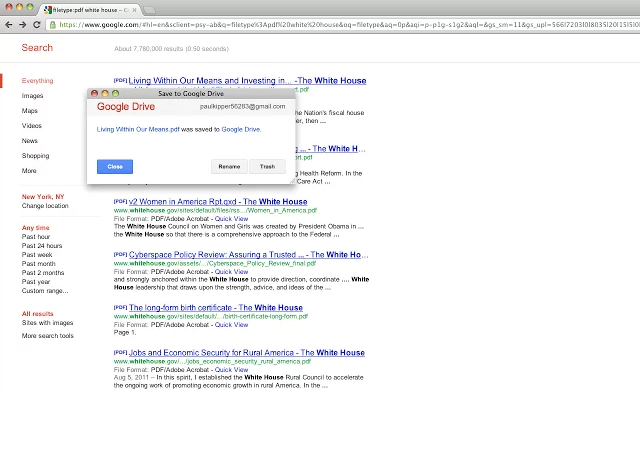Click Rename button in Drive dialog
This screenshot has height=449, width=643.
[229, 166]
